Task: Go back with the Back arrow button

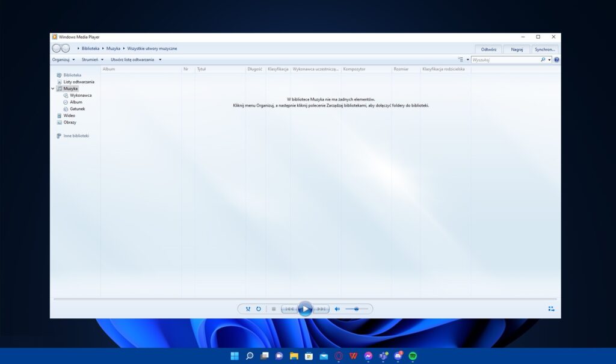Action: [57, 48]
